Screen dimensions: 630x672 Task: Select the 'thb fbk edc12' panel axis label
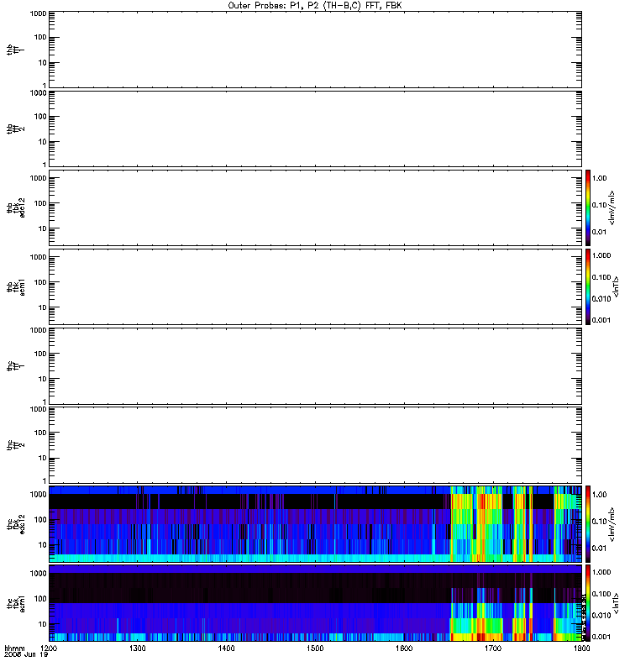[15, 207]
